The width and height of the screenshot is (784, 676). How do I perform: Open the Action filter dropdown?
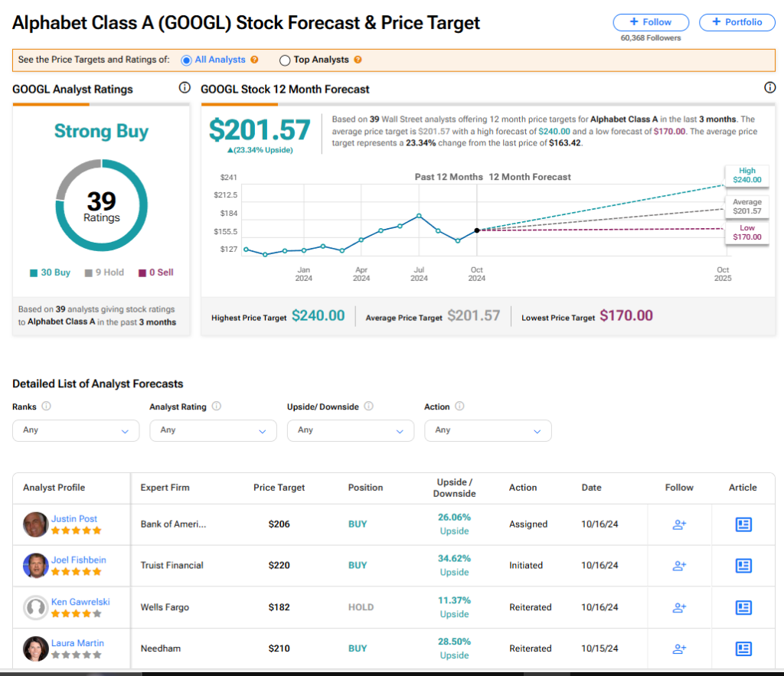pos(488,430)
